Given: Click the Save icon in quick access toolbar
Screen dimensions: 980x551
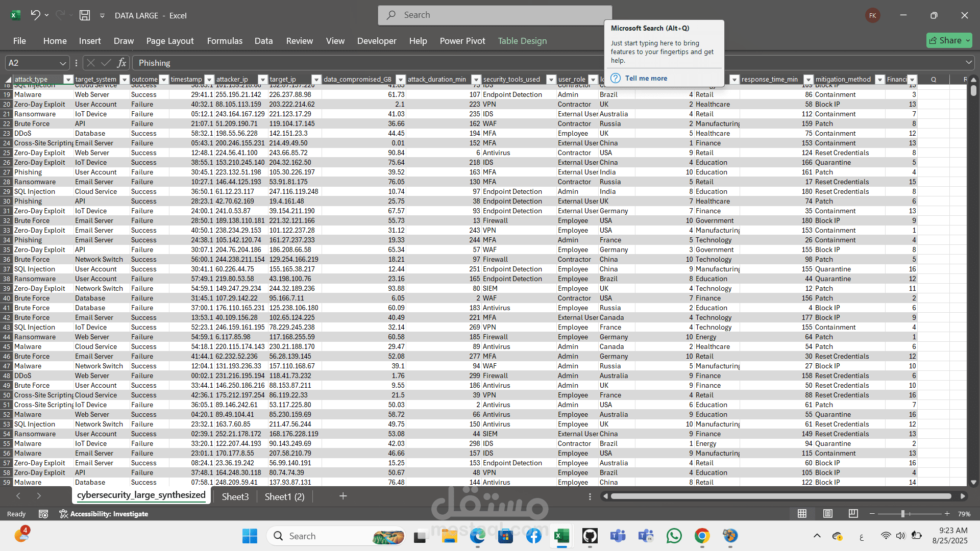Looking at the screenshot, I should (85, 15).
